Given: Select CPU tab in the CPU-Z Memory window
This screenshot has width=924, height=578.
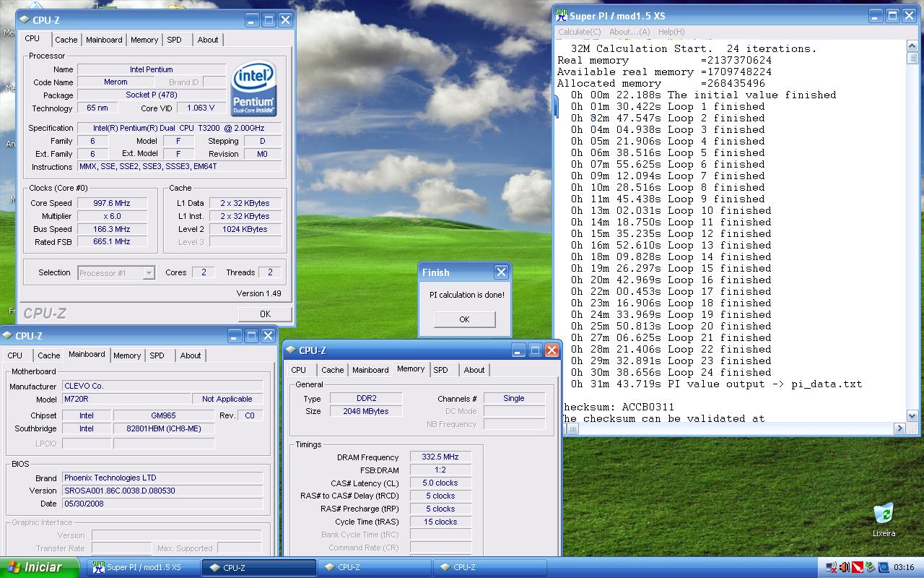Looking at the screenshot, I should click(299, 370).
